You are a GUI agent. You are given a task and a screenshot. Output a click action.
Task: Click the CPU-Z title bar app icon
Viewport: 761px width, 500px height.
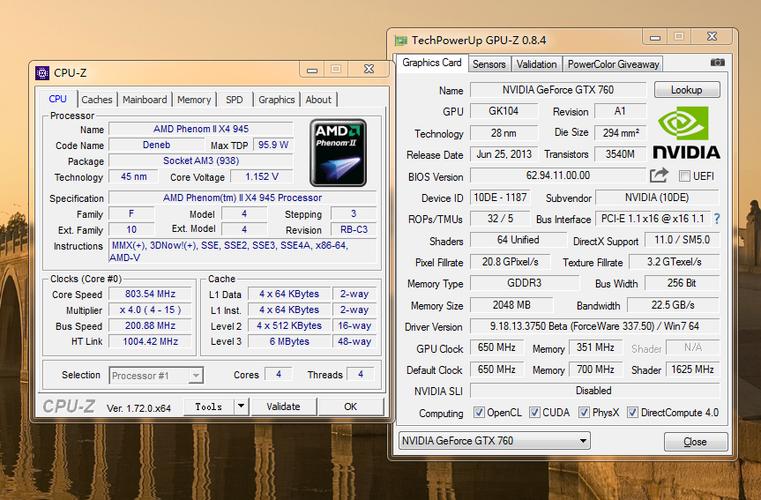tap(42, 73)
